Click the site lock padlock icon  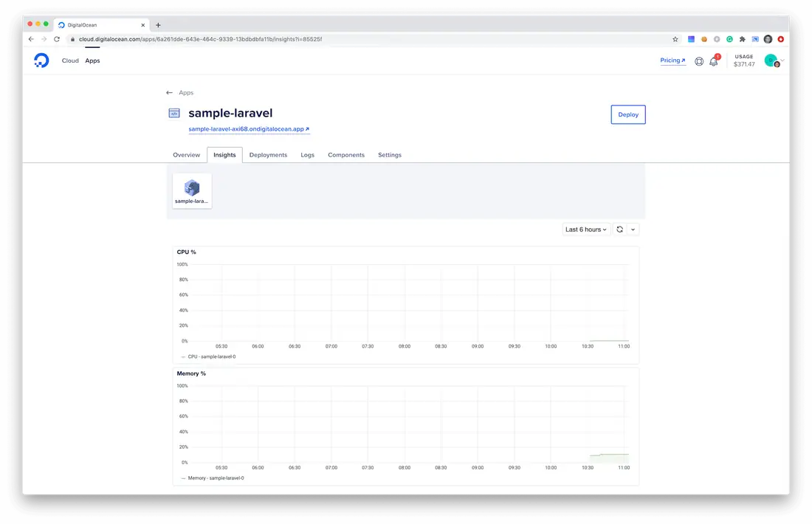click(72, 39)
